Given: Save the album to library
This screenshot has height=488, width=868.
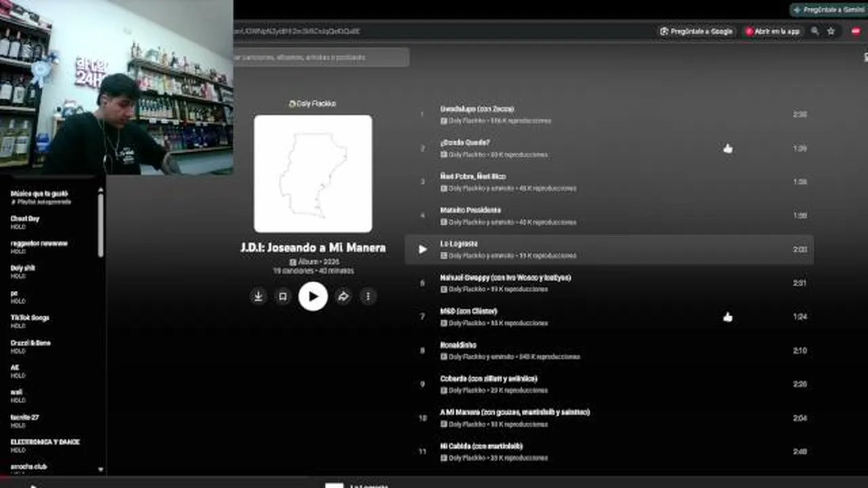Looking at the screenshot, I should click(283, 296).
